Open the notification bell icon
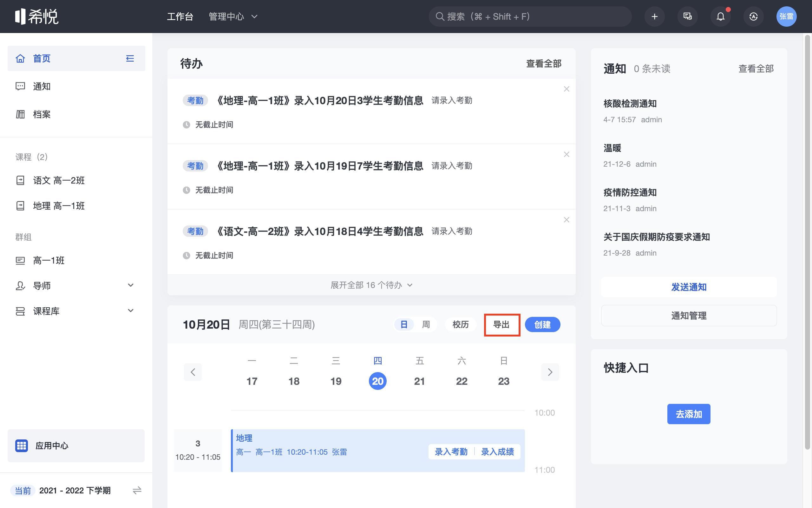This screenshot has width=812, height=508. click(720, 17)
